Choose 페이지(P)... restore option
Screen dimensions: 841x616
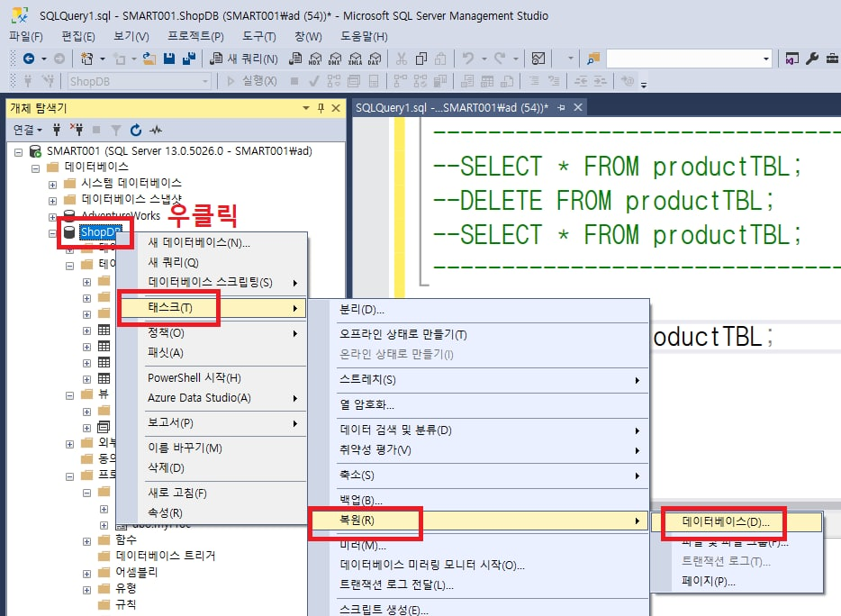pos(737,581)
